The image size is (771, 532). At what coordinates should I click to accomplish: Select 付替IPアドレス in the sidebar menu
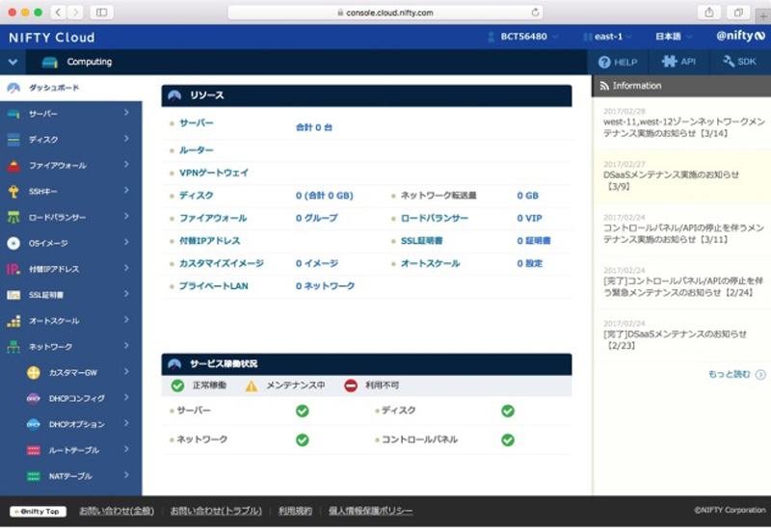click(x=70, y=269)
